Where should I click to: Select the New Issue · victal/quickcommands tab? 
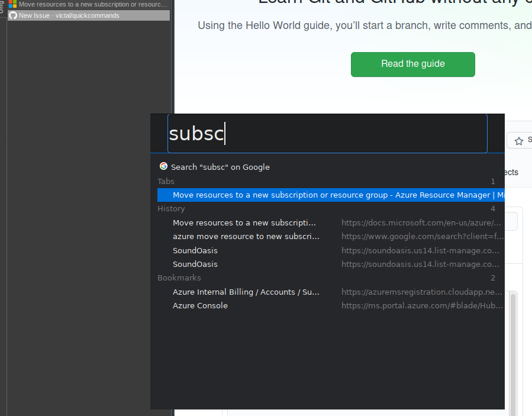(x=89, y=15)
